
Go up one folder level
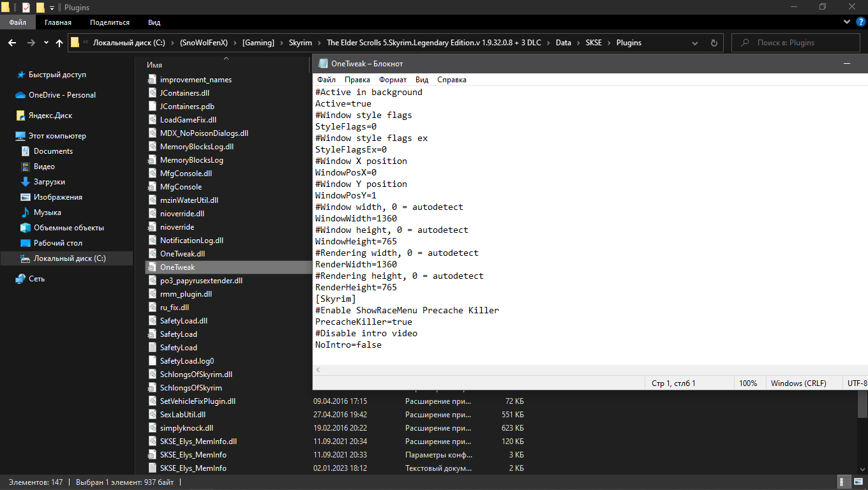(59, 43)
